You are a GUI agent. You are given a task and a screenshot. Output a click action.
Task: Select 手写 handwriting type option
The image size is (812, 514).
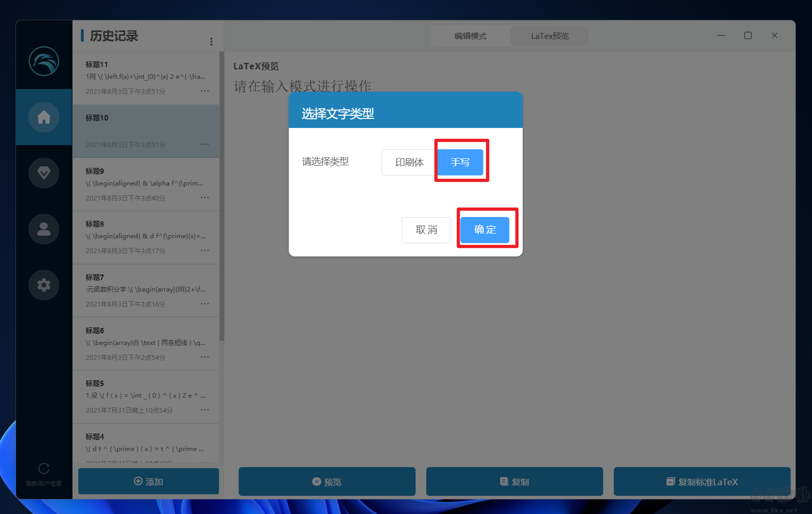[x=460, y=162]
